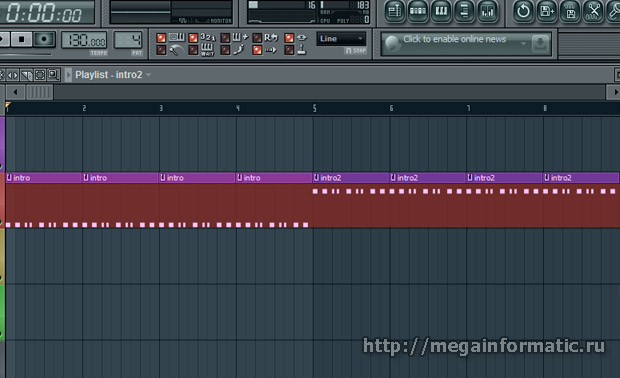The image size is (620, 378).
Task: Click the tempo display showing 130.000
Action: pos(84,40)
